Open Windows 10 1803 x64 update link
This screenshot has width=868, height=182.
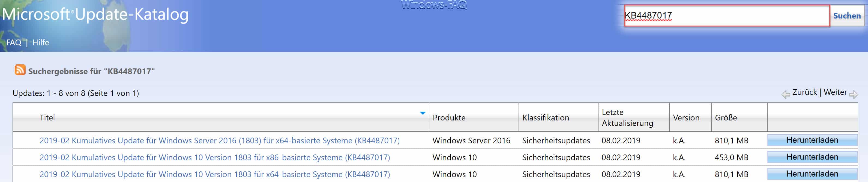pos(215,174)
